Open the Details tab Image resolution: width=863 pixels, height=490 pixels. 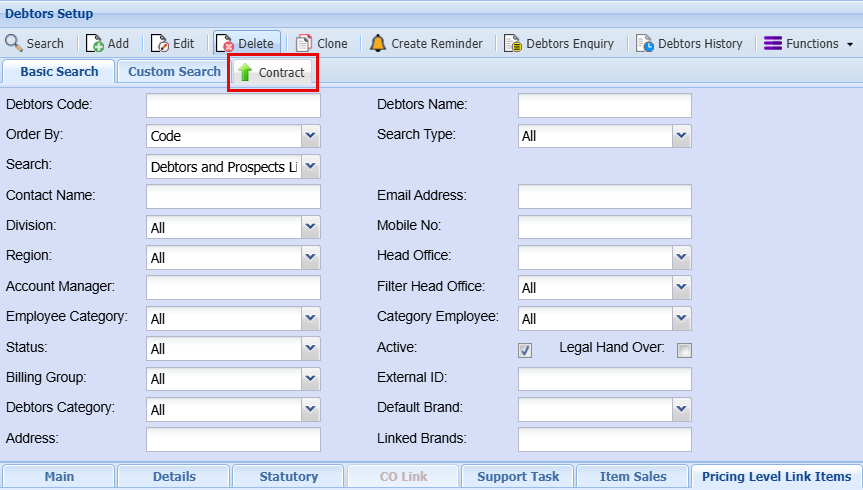tap(174, 476)
